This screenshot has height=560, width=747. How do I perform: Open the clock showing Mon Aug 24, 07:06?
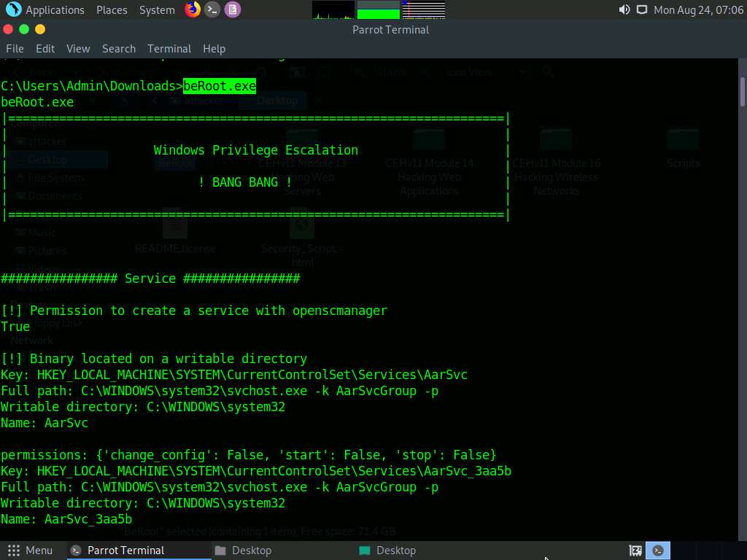[698, 10]
